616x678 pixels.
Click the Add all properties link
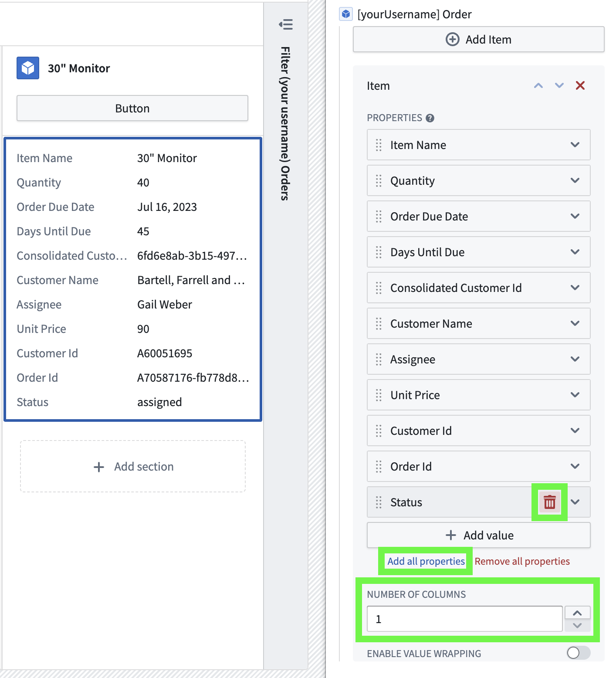coord(426,561)
